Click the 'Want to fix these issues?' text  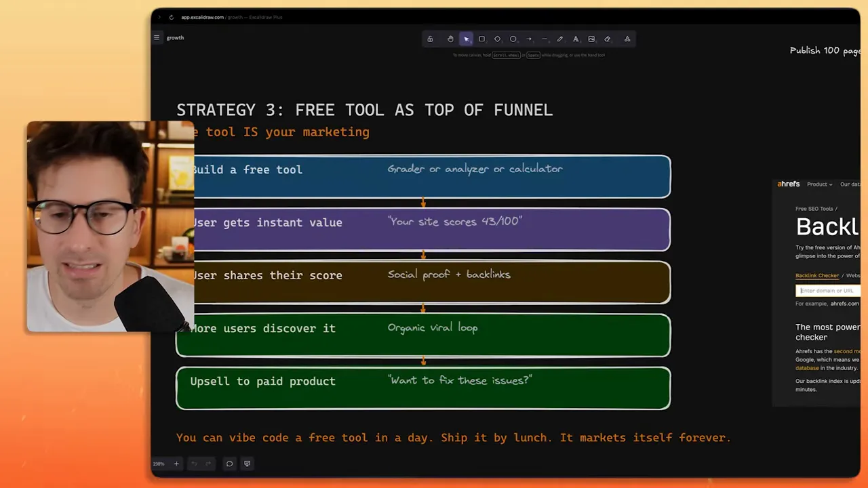460,380
